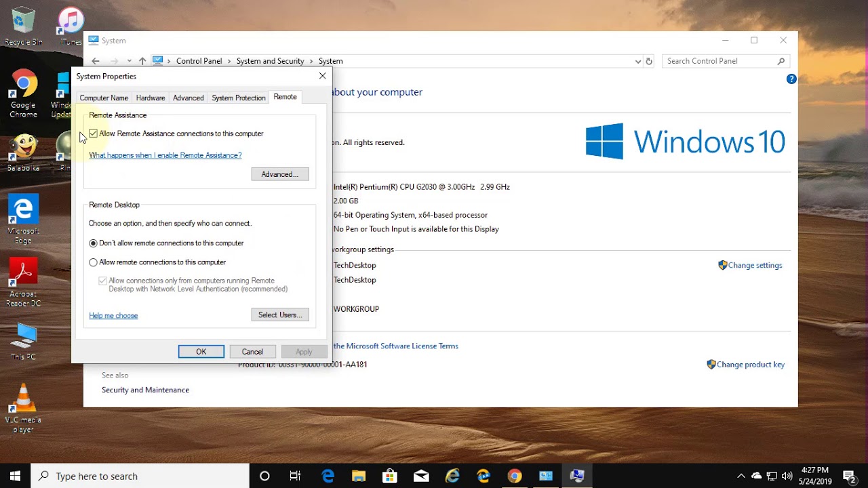Go up one level in Control Panel
Screen dimensions: 868x488
point(142,61)
